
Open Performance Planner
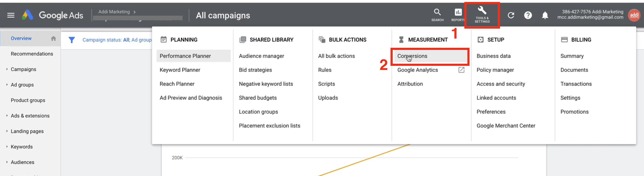pyautogui.click(x=193, y=56)
